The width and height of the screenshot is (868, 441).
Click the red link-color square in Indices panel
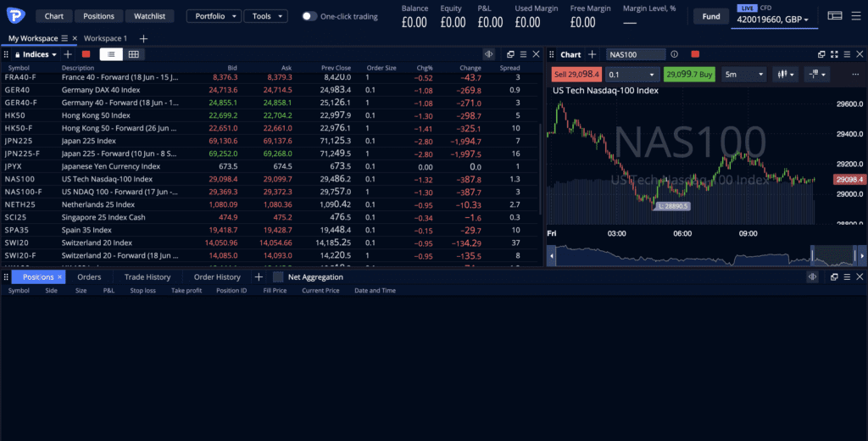86,54
